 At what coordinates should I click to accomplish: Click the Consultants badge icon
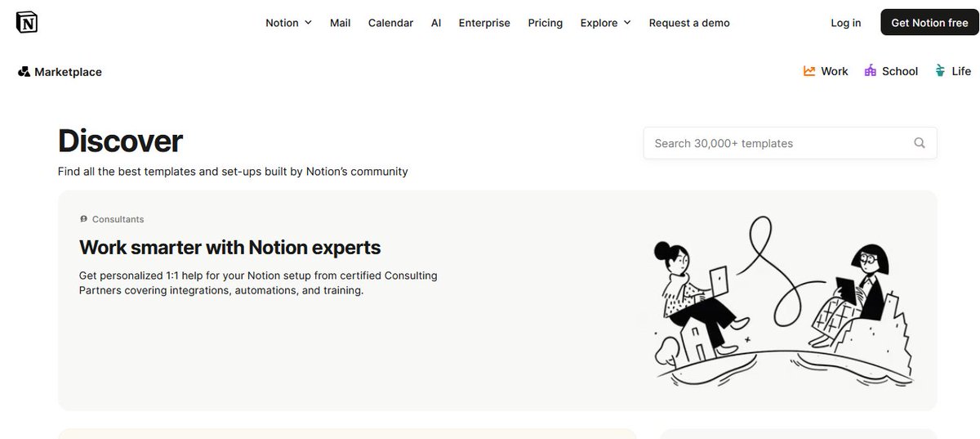click(83, 219)
